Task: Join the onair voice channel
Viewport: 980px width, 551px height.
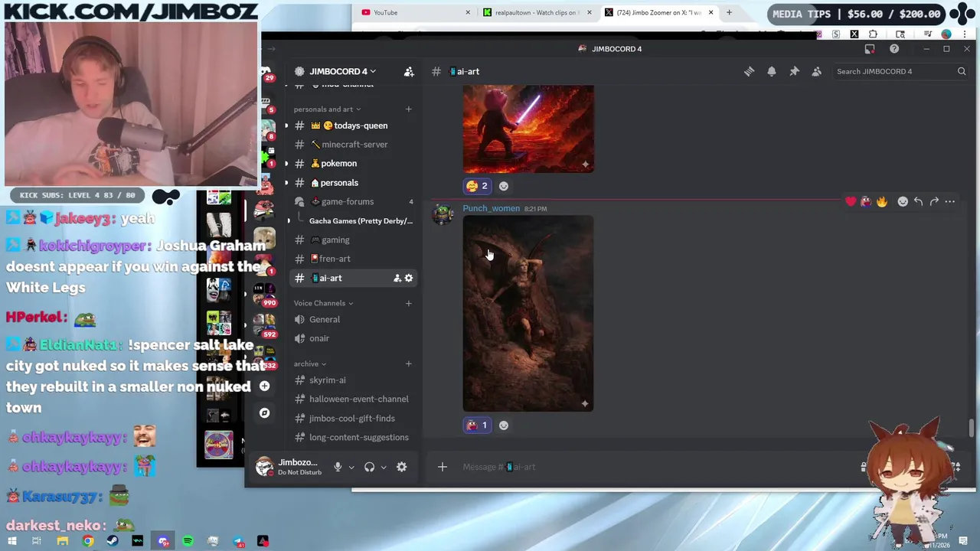Action: click(353, 338)
